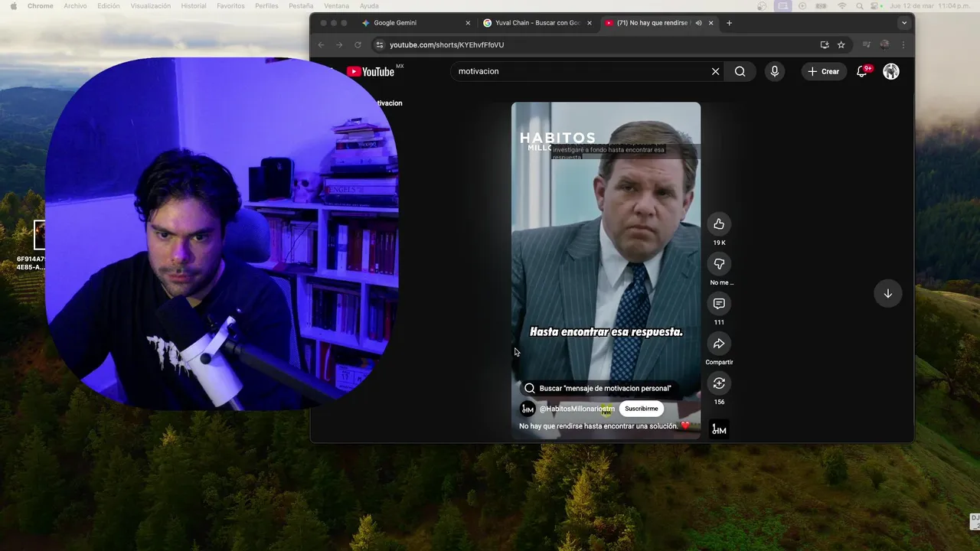Open Chrome media controls icon
980x551 pixels.
[867, 45]
